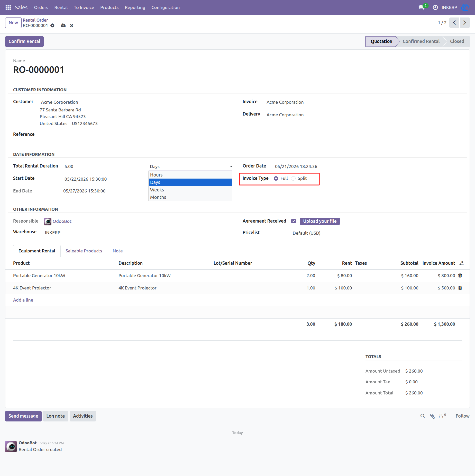Set status to Confirmed Rental
Screen dimensions: 475x476
(421, 41)
